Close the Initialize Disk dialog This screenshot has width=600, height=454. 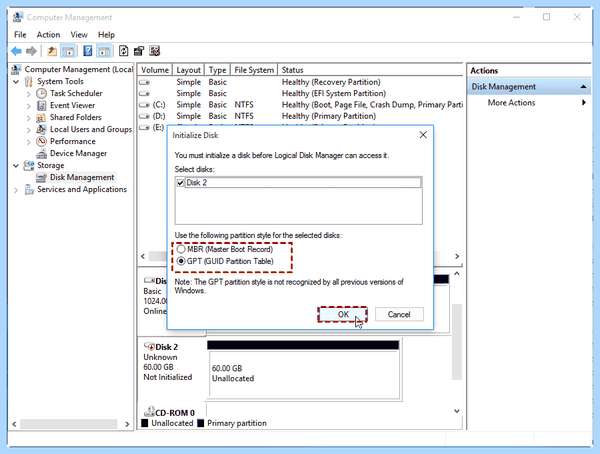tap(423, 135)
